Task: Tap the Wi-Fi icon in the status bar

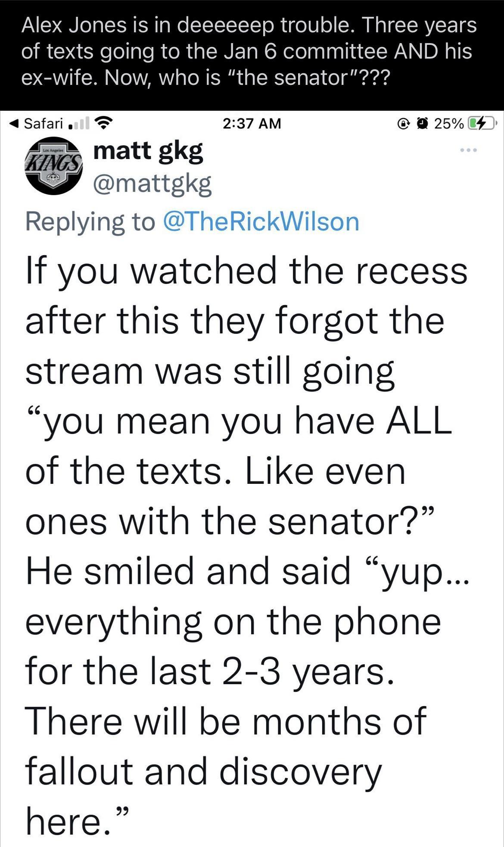Action: click(103, 123)
